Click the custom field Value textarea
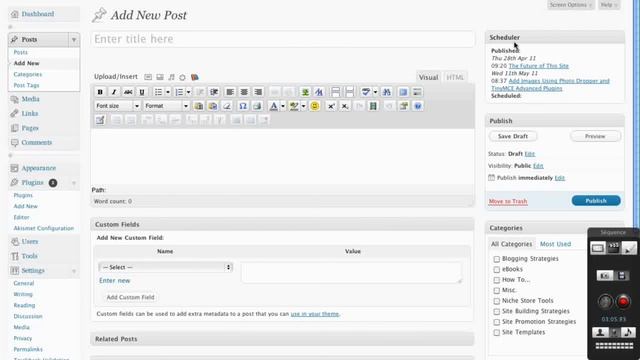Image resolution: width=640 pixels, height=360 pixels. point(352,272)
